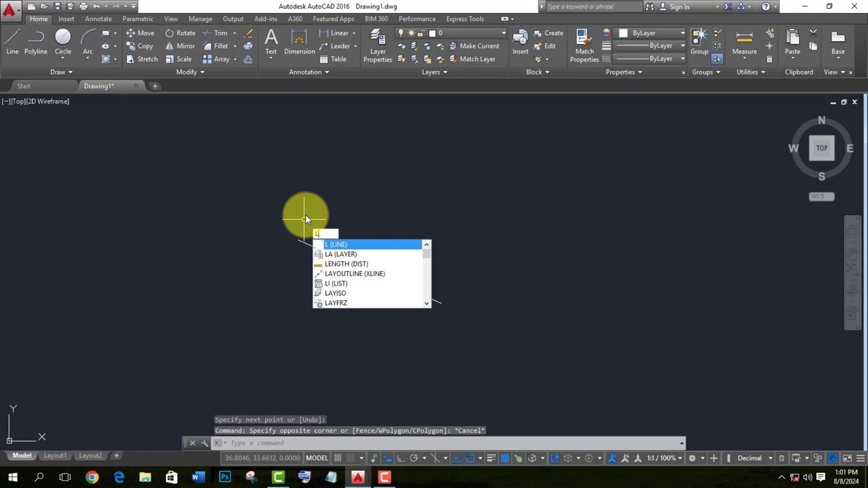Open the ByLayer color dropdown
This screenshot has height=488, width=868.
coord(652,33)
